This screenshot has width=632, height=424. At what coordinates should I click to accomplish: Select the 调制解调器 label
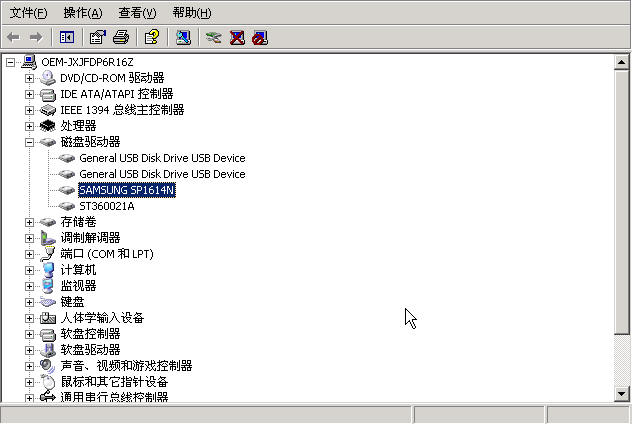(x=90, y=238)
